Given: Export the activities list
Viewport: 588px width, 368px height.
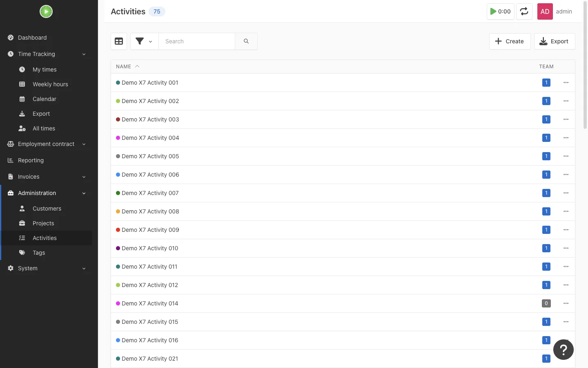Looking at the screenshot, I should 555,41.
